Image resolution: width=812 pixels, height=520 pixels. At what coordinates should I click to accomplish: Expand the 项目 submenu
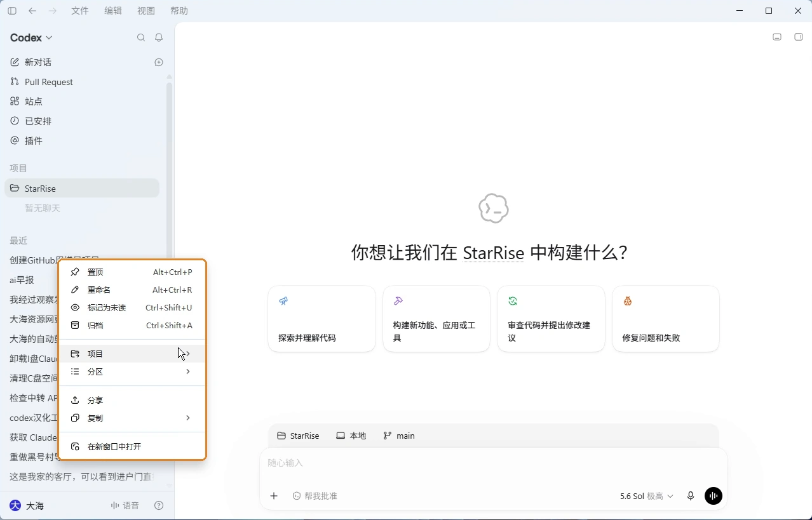pyautogui.click(x=132, y=354)
